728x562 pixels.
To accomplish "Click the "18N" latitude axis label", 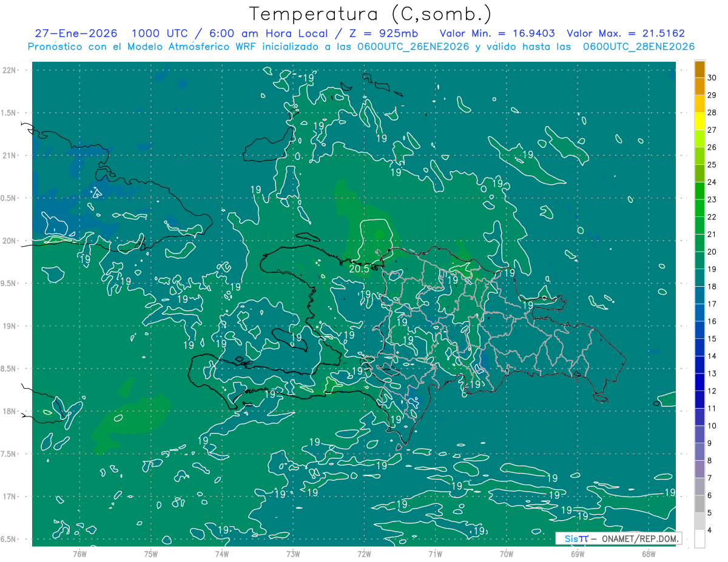I will (10, 411).
